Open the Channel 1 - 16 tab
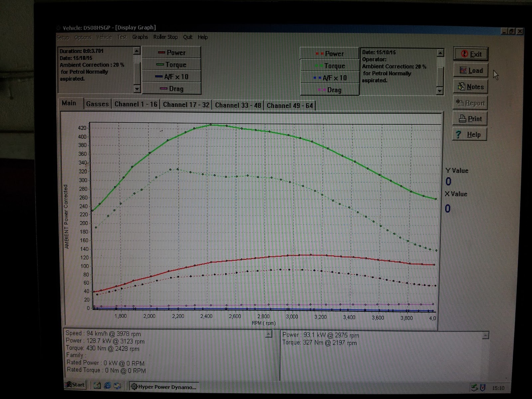The width and height of the screenshot is (532, 399). coord(136,104)
